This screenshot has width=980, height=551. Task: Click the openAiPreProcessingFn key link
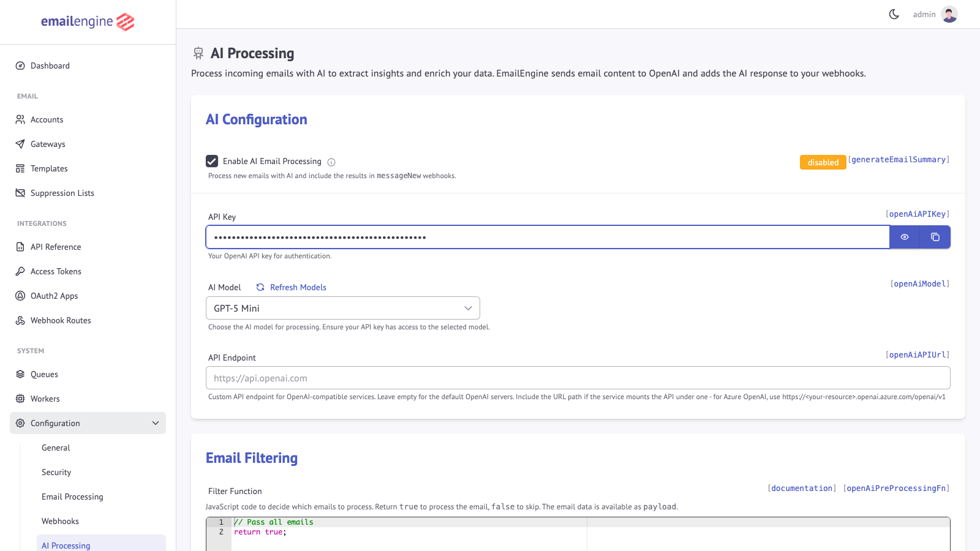click(896, 489)
